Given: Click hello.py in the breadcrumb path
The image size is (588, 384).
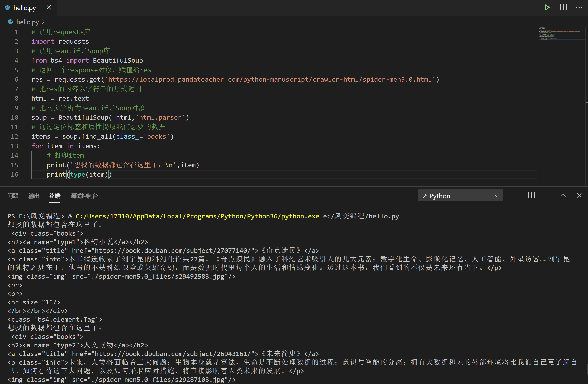Looking at the screenshot, I should click(27, 22).
